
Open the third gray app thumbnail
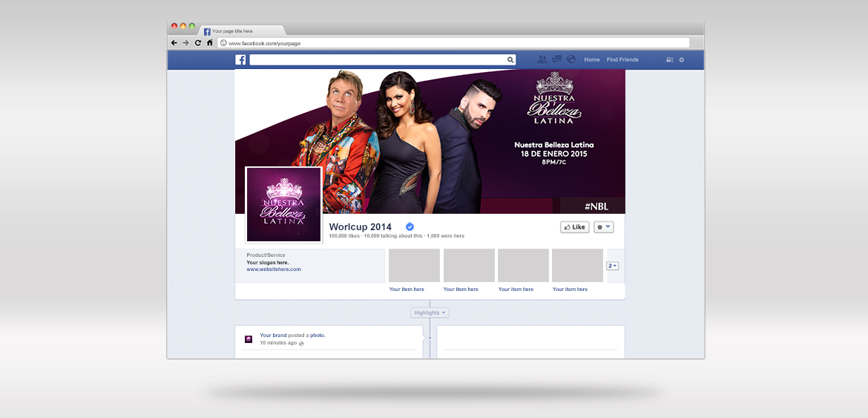tap(523, 265)
